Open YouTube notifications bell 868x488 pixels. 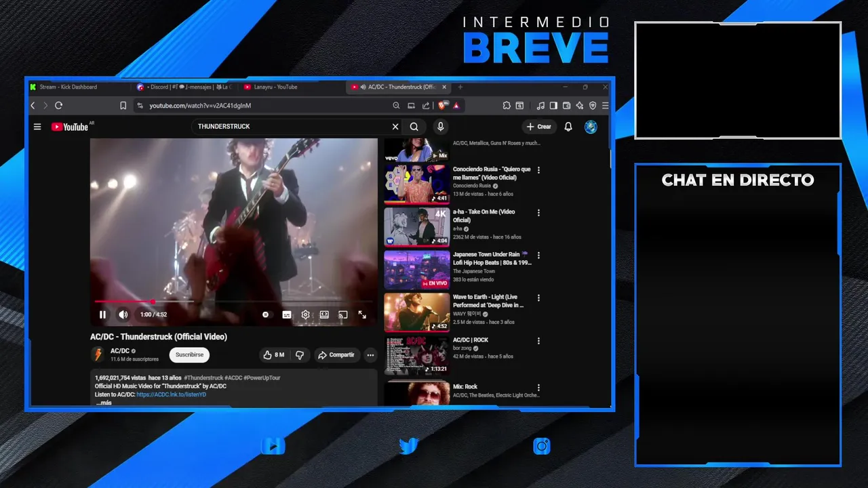coord(568,127)
